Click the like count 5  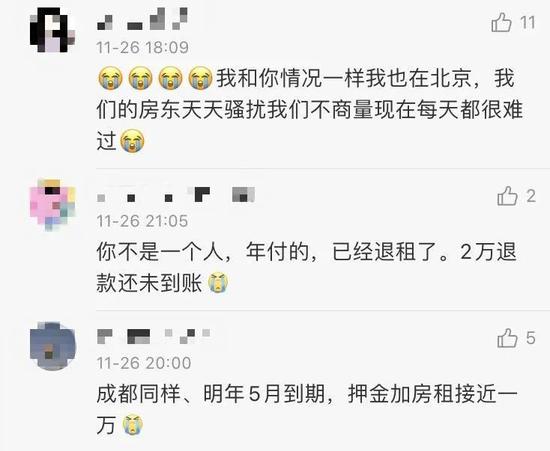click(531, 338)
